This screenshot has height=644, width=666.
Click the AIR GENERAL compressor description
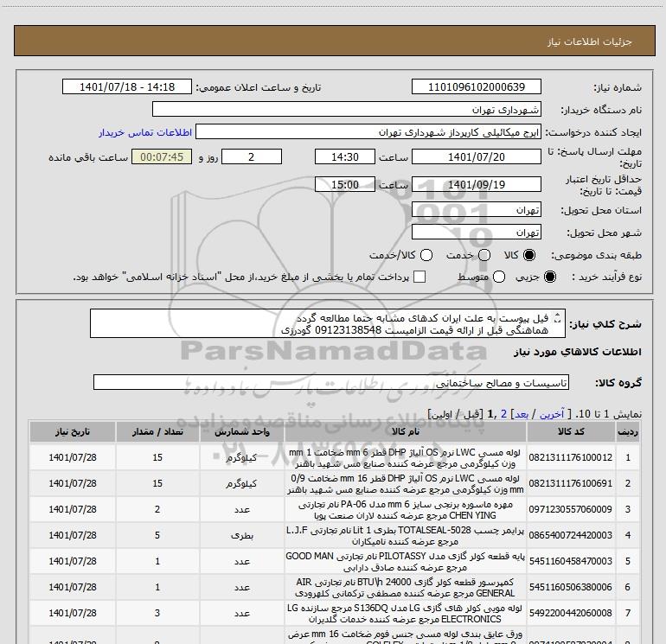pos(405,587)
